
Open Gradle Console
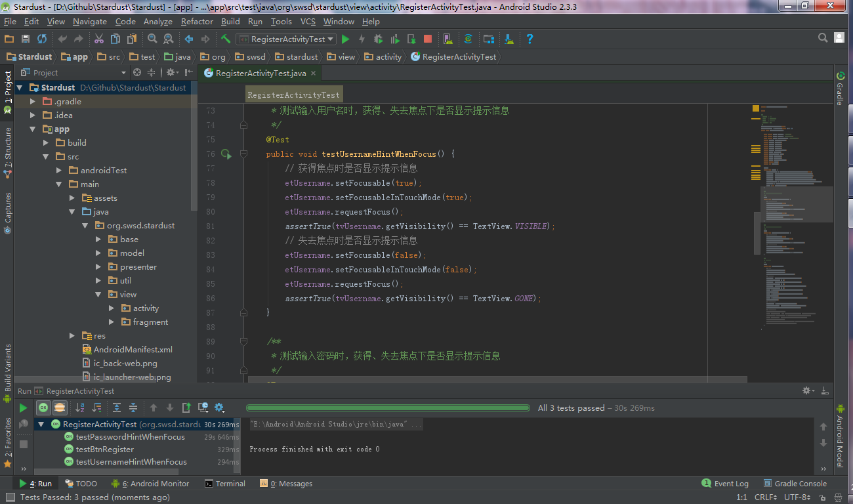(794, 484)
